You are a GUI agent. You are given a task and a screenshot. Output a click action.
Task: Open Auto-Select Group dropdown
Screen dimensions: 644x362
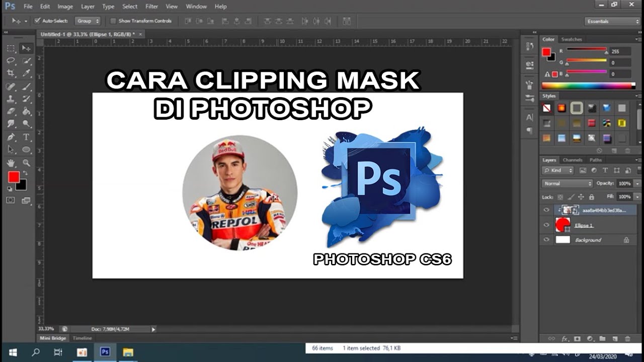point(88,21)
